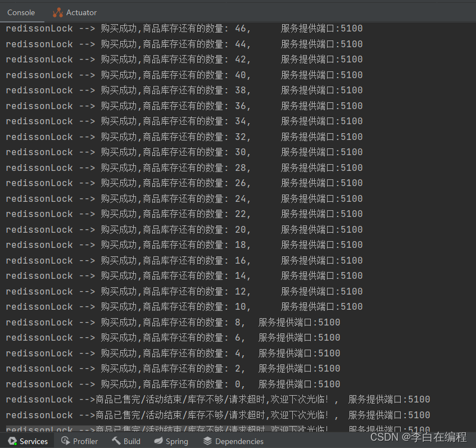
Task: Open the Actuator tab
Action: 75,12
